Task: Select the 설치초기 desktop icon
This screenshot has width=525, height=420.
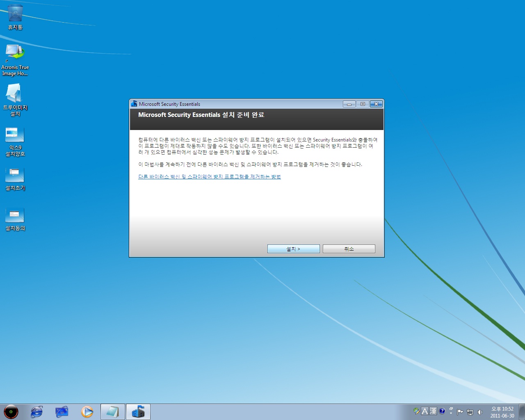Action: pyautogui.click(x=15, y=179)
